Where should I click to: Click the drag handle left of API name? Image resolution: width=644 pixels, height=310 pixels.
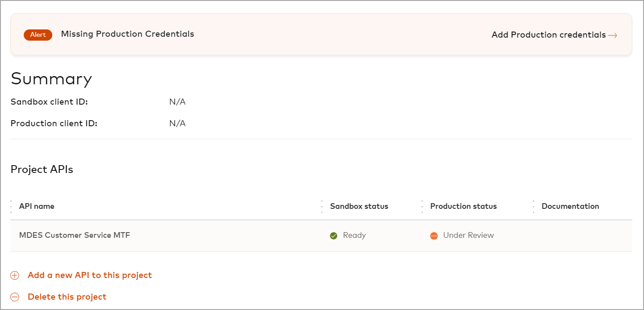[x=11, y=207]
